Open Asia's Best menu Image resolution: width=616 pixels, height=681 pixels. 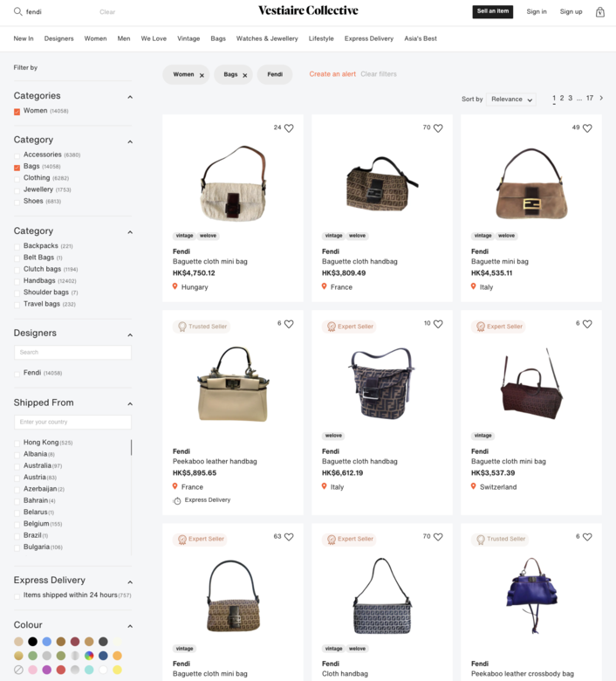(421, 38)
